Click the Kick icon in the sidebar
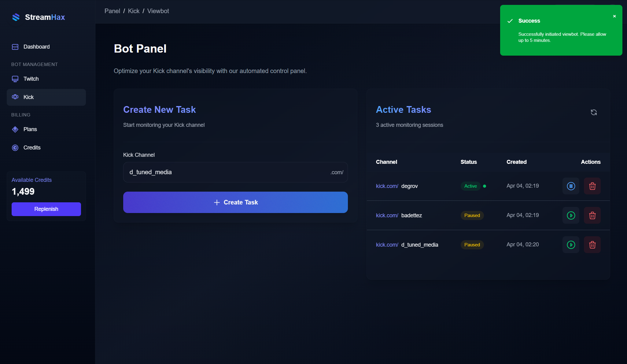Image resolution: width=627 pixels, height=364 pixels. tap(15, 97)
